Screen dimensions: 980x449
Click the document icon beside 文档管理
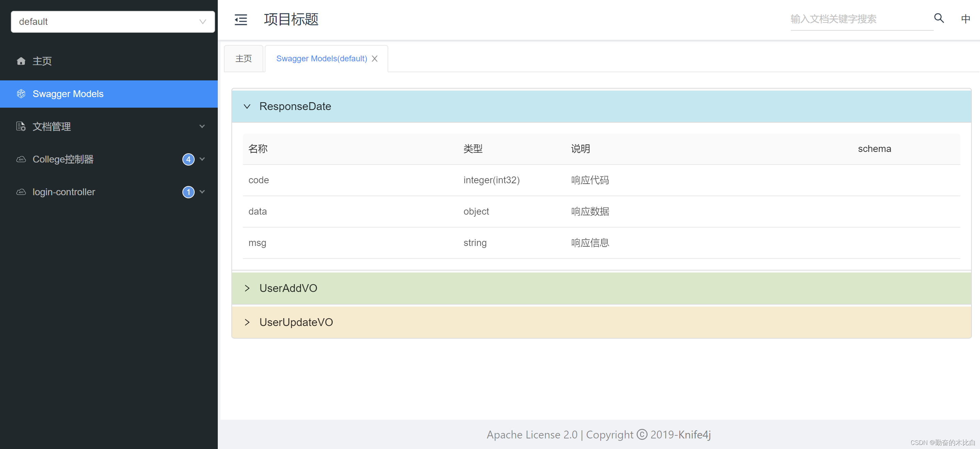click(x=21, y=126)
